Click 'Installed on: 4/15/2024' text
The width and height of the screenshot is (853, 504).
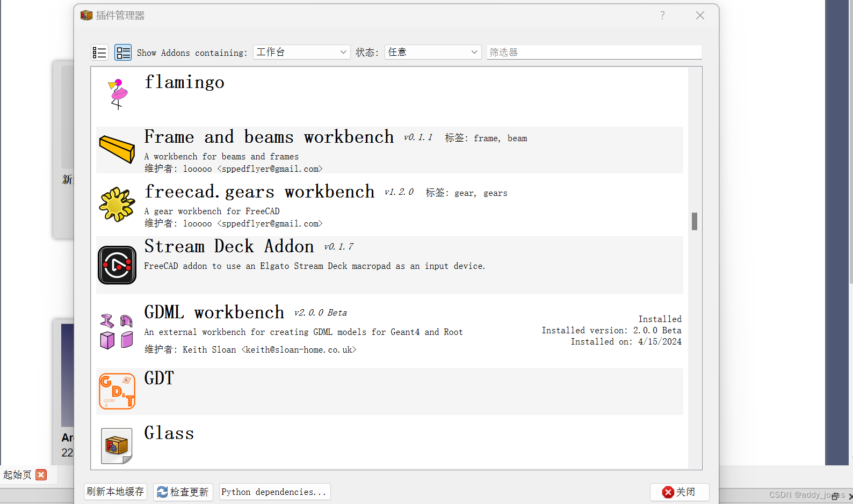click(x=626, y=342)
